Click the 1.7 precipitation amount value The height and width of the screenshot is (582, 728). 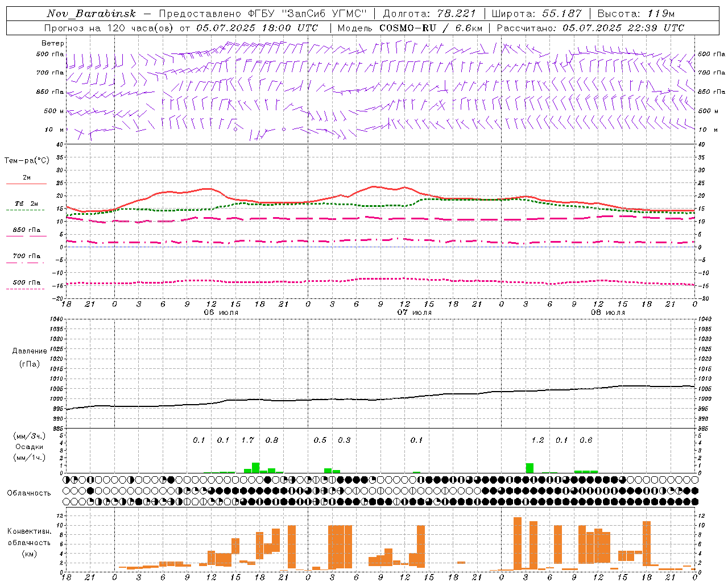(247, 440)
